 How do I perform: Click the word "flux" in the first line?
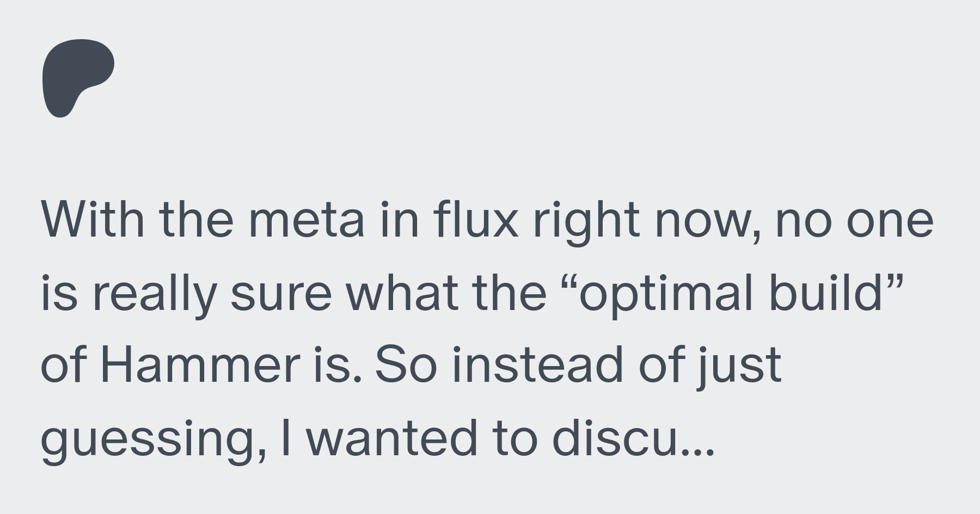(476, 219)
